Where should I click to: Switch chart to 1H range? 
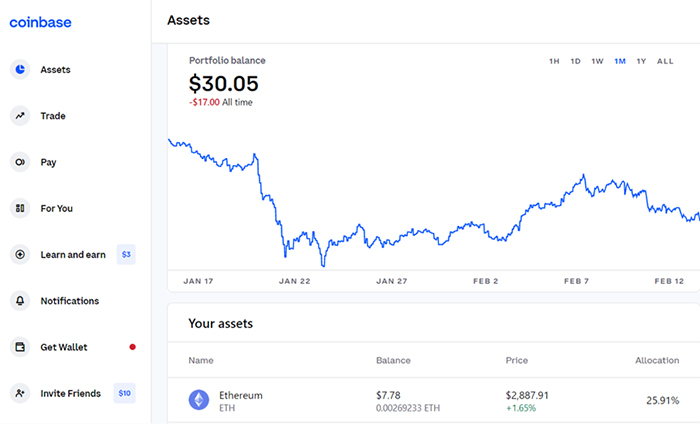click(554, 61)
